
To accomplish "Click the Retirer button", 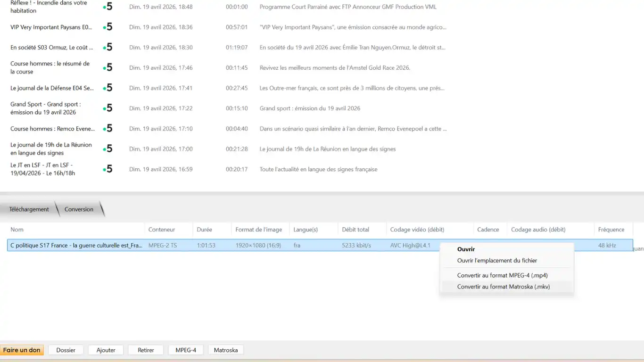I will click(x=146, y=350).
